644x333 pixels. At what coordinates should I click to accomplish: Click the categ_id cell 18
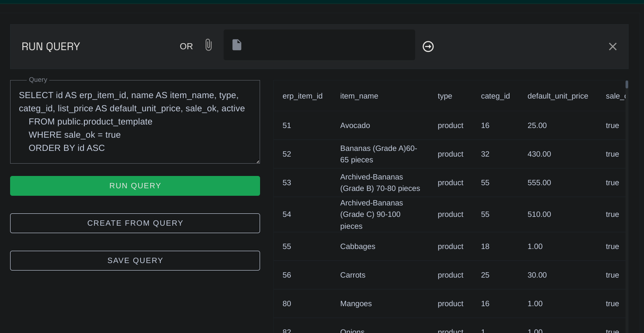click(485, 246)
